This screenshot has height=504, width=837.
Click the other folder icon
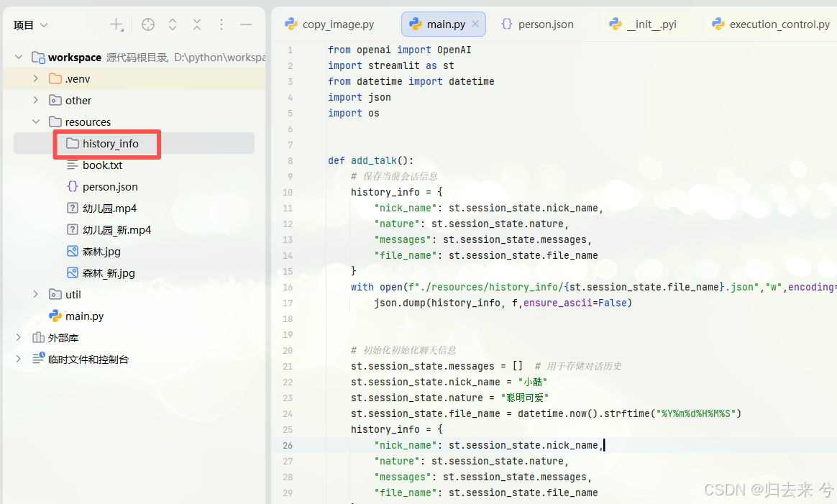(x=55, y=100)
